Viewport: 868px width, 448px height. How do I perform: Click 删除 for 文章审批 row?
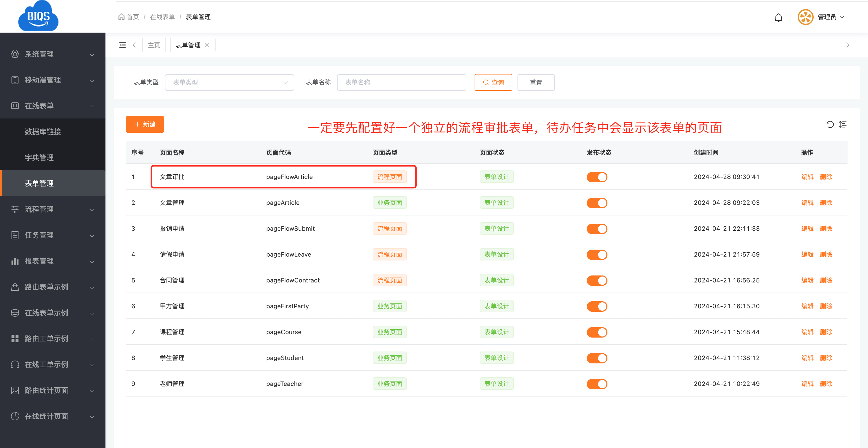[826, 177]
